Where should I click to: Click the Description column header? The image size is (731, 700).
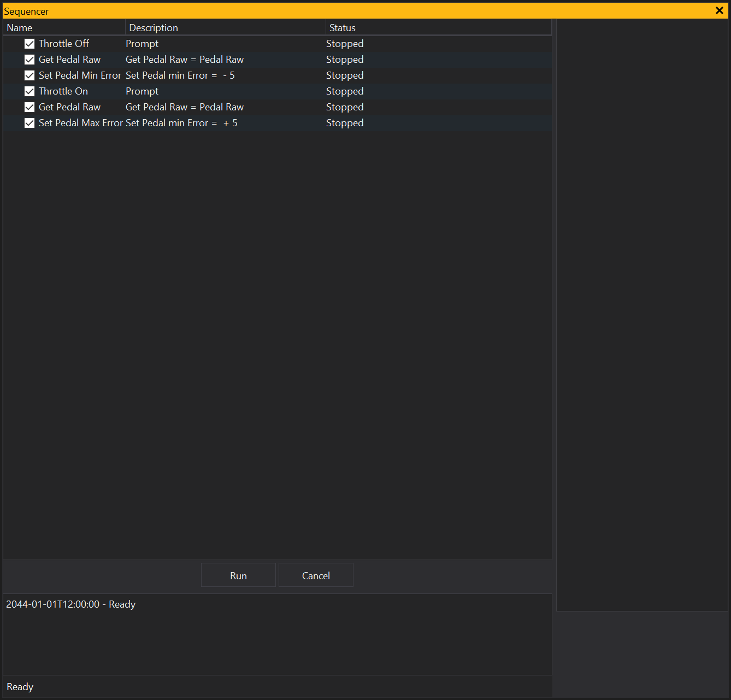point(154,28)
